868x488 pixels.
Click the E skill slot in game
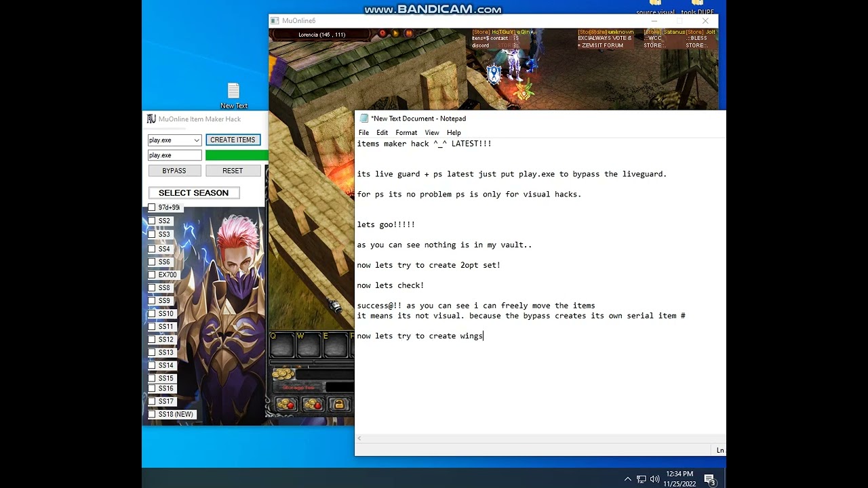(x=335, y=346)
